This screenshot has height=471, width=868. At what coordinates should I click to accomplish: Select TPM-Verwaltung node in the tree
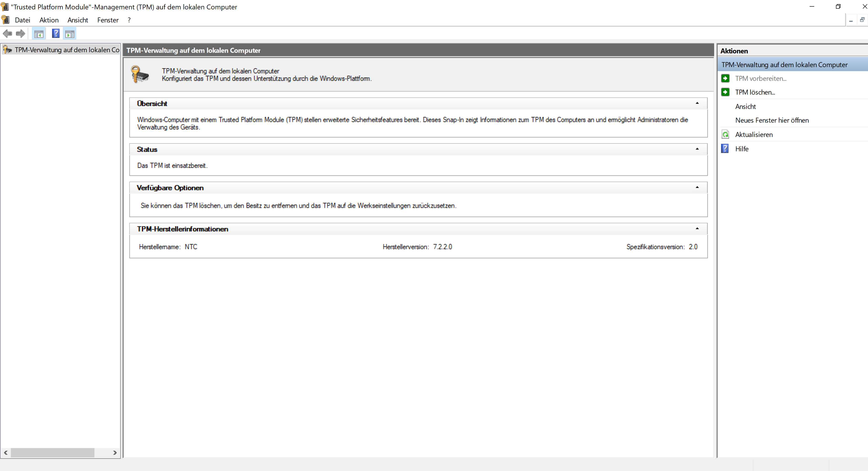[67, 50]
